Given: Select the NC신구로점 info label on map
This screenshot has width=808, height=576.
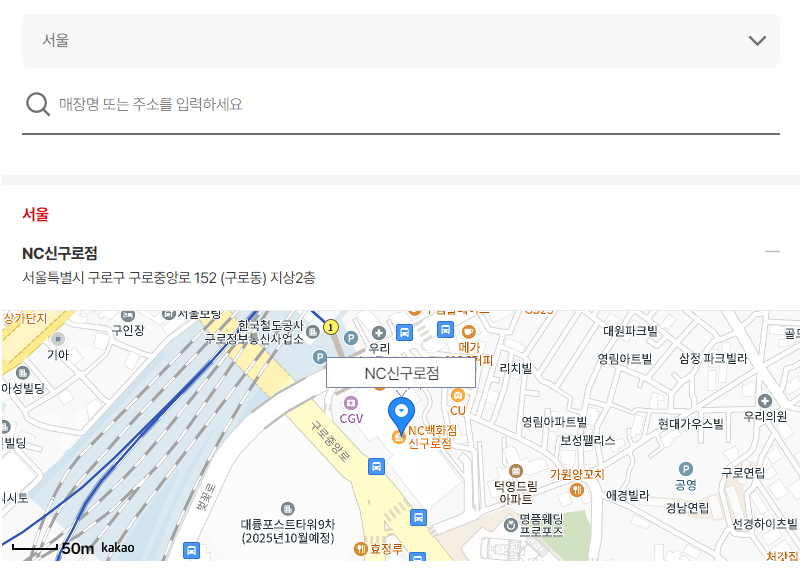Looking at the screenshot, I should coord(402,371).
